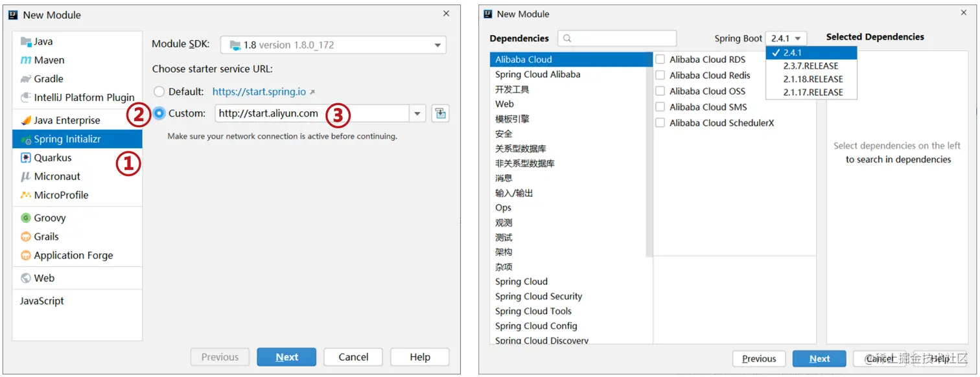Check Alibaba Cloud SchedulerX dependency
The width and height of the screenshot is (980, 377).
[x=660, y=123]
